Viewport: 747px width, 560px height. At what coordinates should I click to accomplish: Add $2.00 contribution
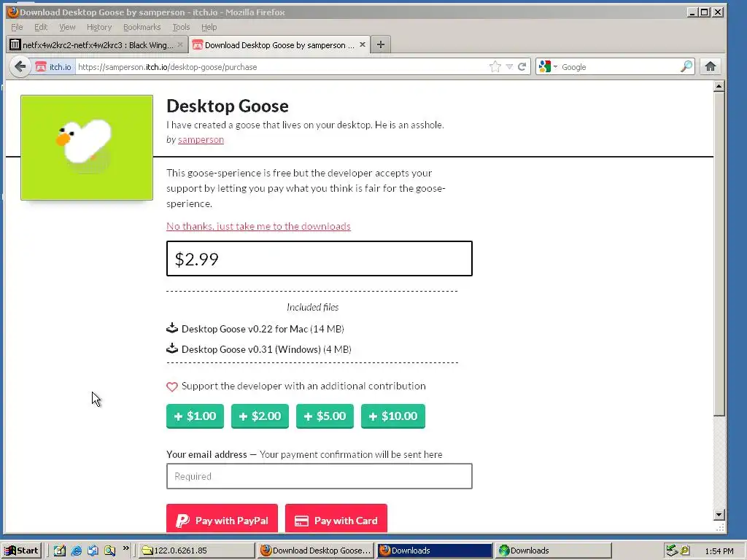[x=260, y=416]
